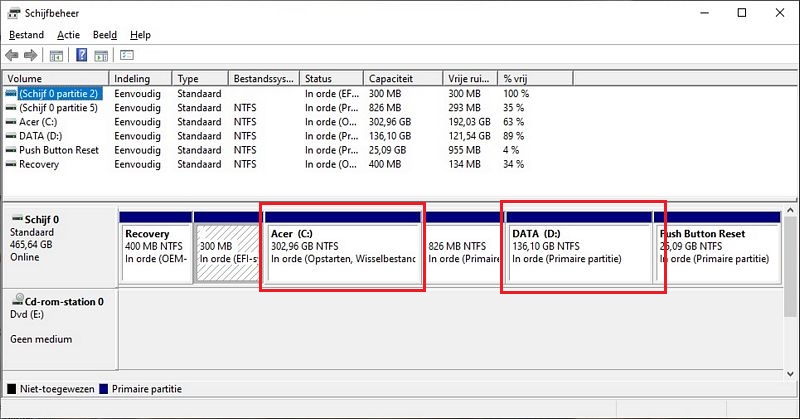
Task: Open the Help menu
Action: click(140, 35)
